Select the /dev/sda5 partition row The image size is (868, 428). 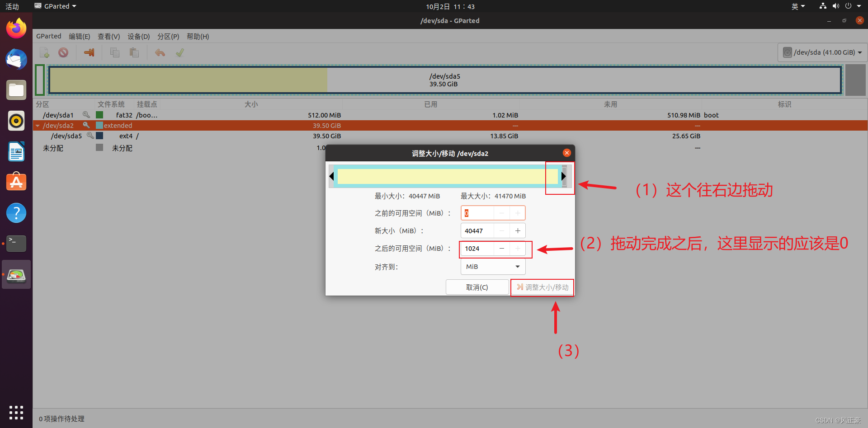[450, 136]
